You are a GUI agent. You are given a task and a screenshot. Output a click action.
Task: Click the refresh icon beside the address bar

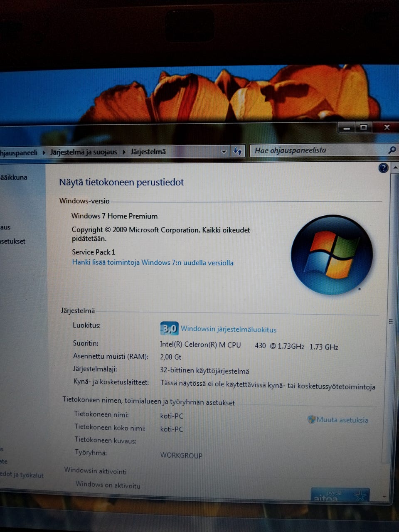coord(238,151)
